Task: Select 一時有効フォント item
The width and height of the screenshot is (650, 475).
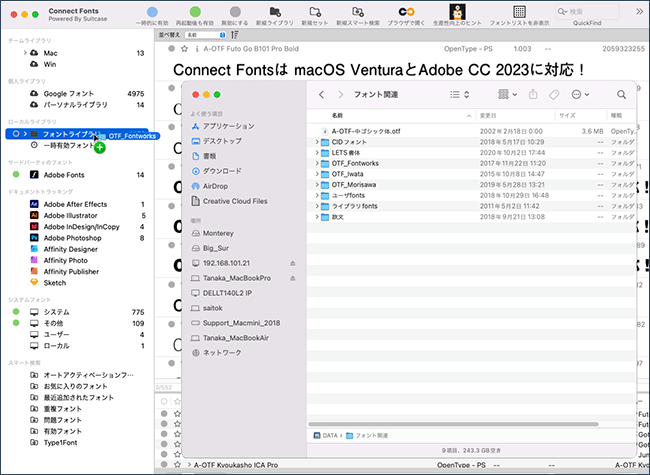Action: click(69, 145)
